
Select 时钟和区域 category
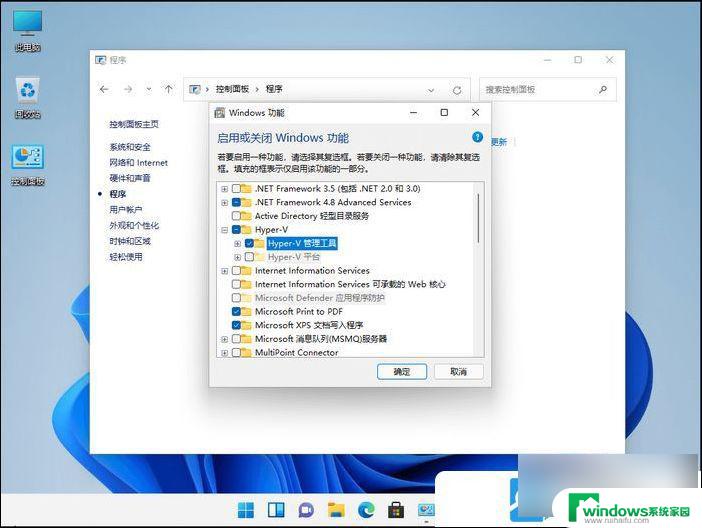[x=130, y=241]
